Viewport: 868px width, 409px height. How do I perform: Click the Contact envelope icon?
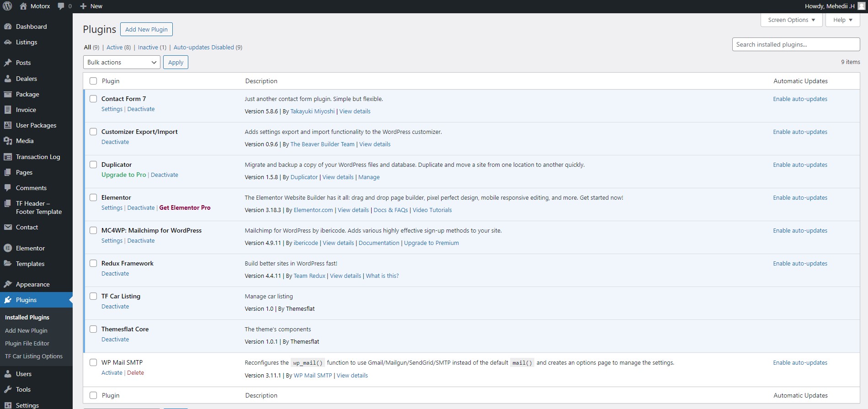(x=8, y=227)
